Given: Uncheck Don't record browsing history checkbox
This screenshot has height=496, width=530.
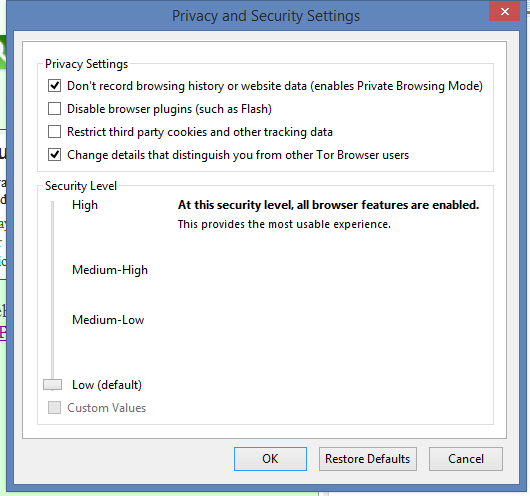Looking at the screenshot, I should pyautogui.click(x=54, y=86).
